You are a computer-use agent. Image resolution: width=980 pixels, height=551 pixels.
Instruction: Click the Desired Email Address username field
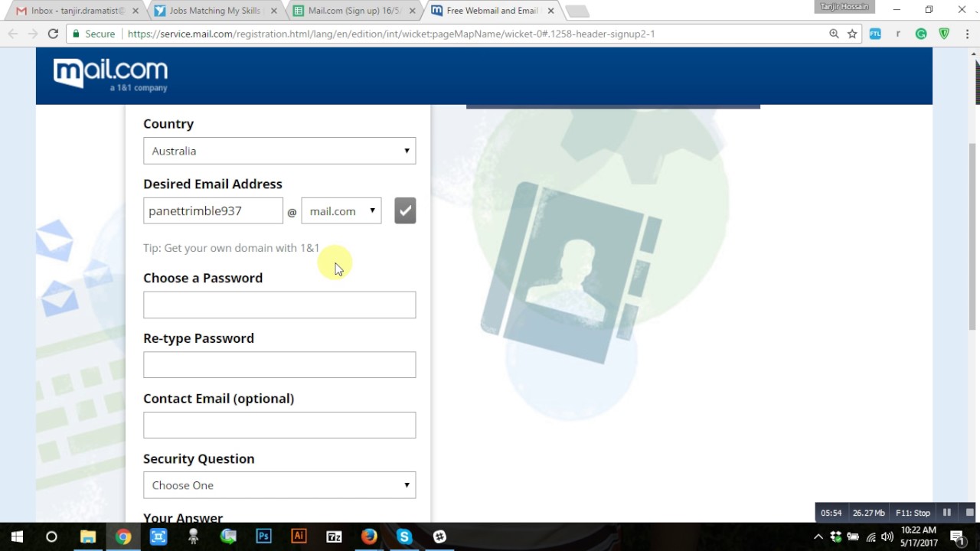[213, 210]
